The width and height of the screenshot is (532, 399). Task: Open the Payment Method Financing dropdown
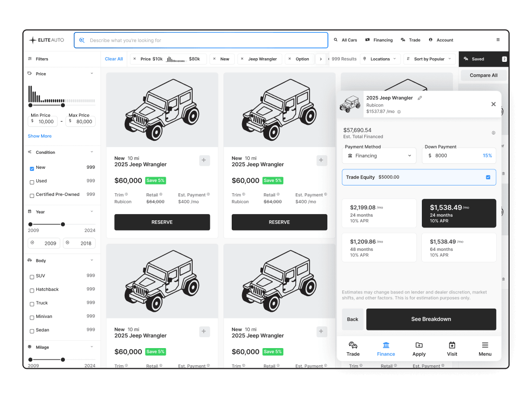click(379, 156)
